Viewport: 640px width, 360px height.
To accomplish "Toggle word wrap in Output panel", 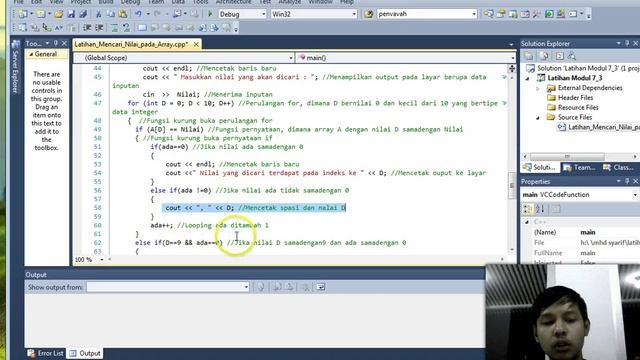I will point(321,287).
